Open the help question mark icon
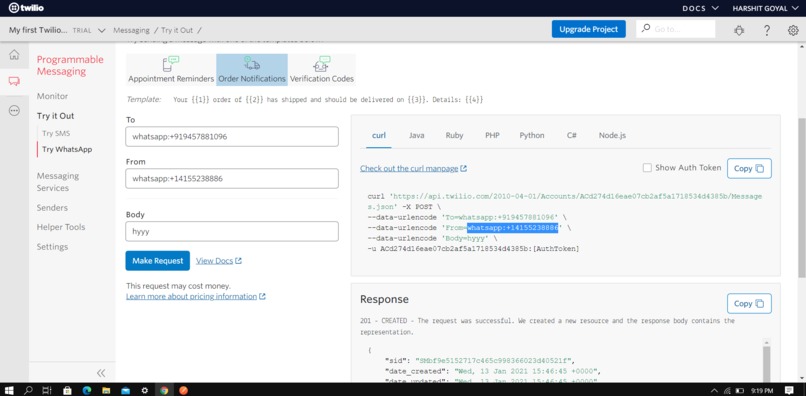806x396 pixels. click(x=766, y=30)
